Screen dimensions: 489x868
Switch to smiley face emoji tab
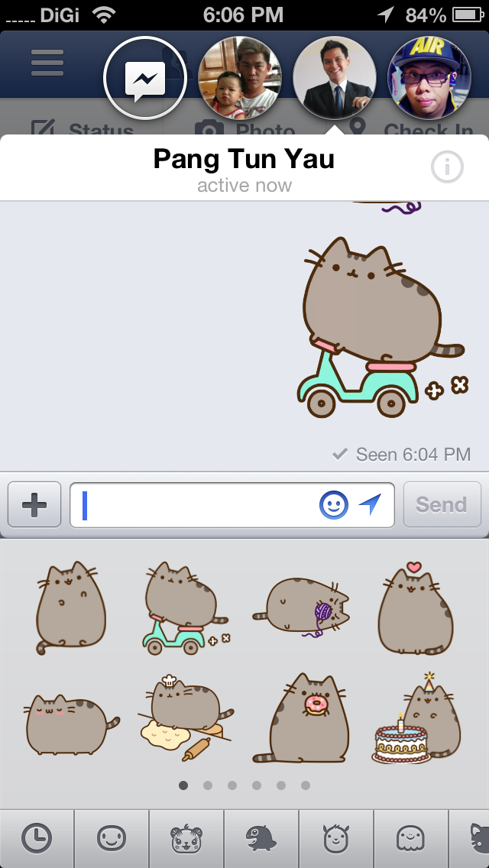pyautogui.click(x=112, y=838)
